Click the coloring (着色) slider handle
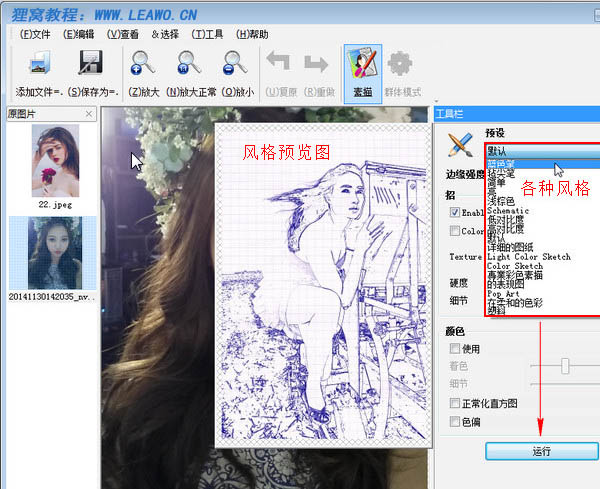Screen dimensions: 600x489 pos(565,366)
